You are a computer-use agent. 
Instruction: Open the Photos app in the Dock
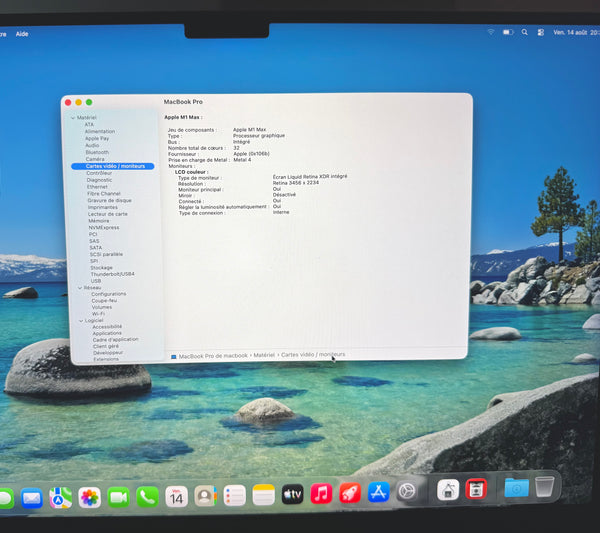coord(90,497)
